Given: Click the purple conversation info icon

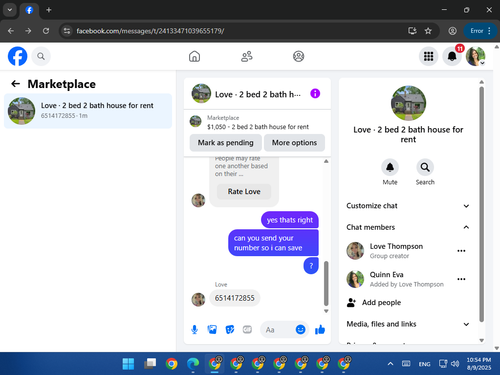Looking at the screenshot, I should click(315, 94).
